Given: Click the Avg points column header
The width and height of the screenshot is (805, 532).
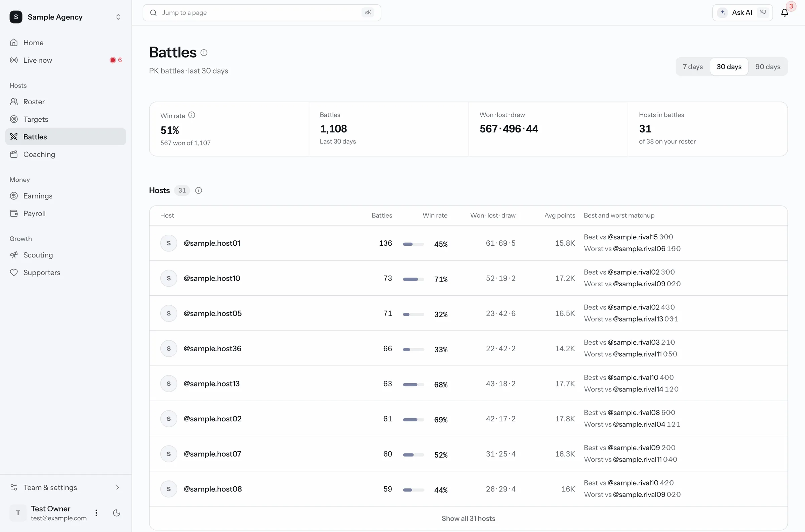Looking at the screenshot, I should [559, 215].
